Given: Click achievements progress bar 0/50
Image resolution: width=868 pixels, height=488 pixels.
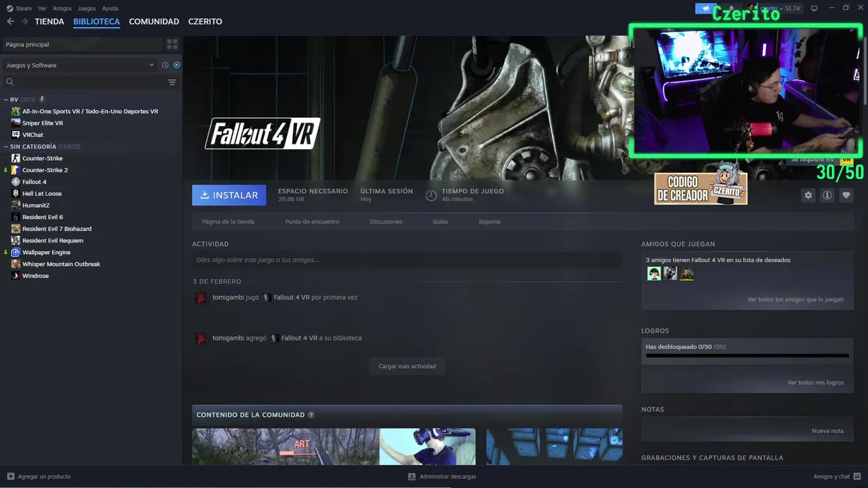Looking at the screenshot, I should tap(747, 355).
